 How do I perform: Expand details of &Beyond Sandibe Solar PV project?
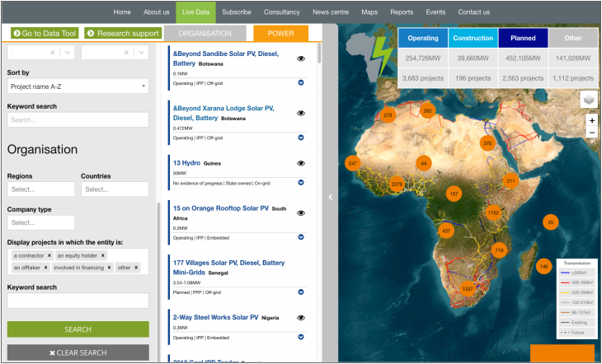click(x=301, y=82)
